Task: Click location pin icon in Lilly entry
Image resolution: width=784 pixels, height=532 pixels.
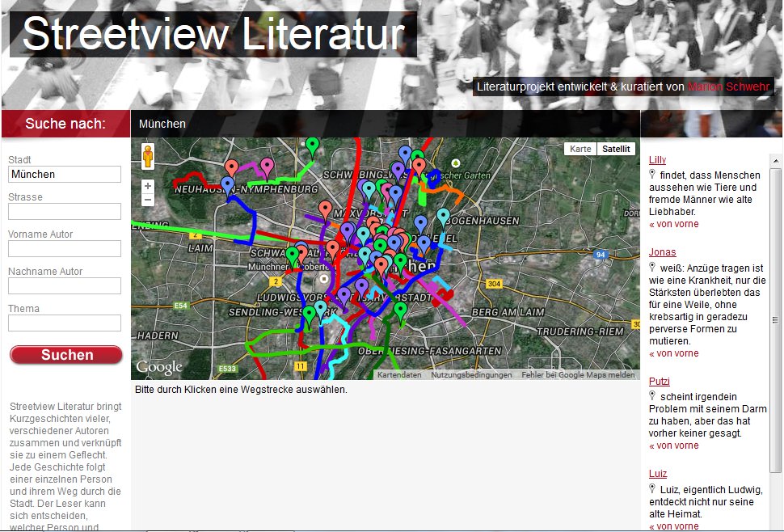Action: [652, 174]
